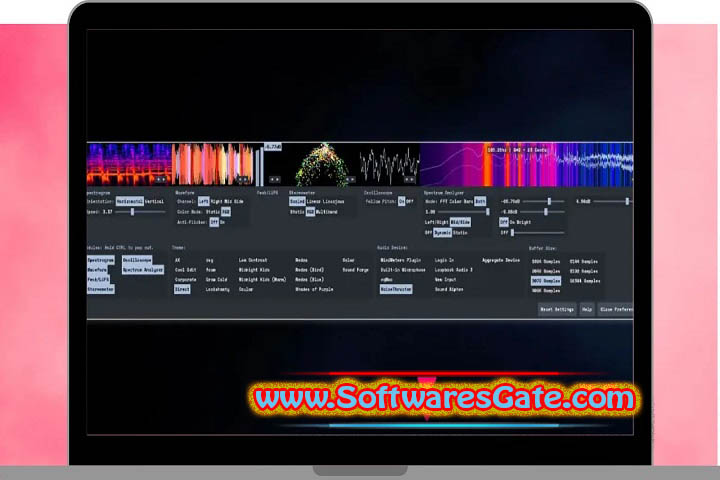Select Loopback Audio 3 audio device
Screen dimensions: 720x480
pyautogui.click(x=454, y=270)
